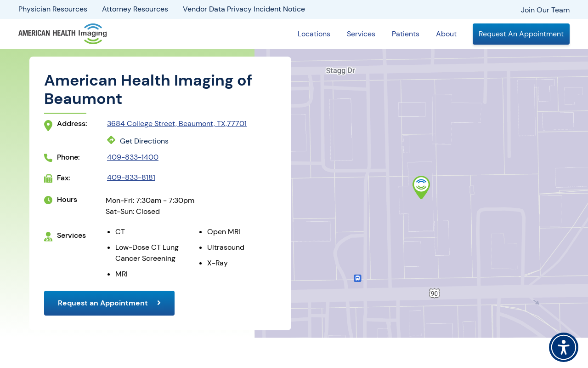Click the green map location pin marker
Screen dimensions: 588x368
(x=421, y=187)
